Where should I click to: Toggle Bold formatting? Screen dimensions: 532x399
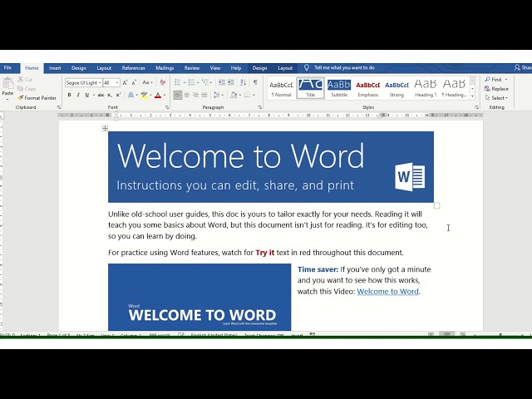69,96
